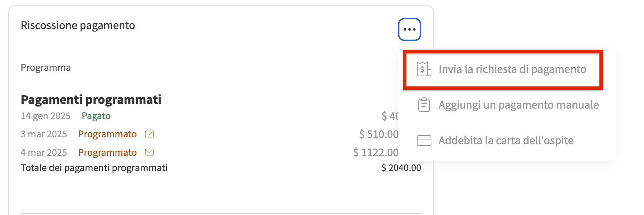This screenshot has height=215, width=644.
Task: Click the ellipsis actions icon on Riscossione pagamento
Action: click(x=409, y=29)
